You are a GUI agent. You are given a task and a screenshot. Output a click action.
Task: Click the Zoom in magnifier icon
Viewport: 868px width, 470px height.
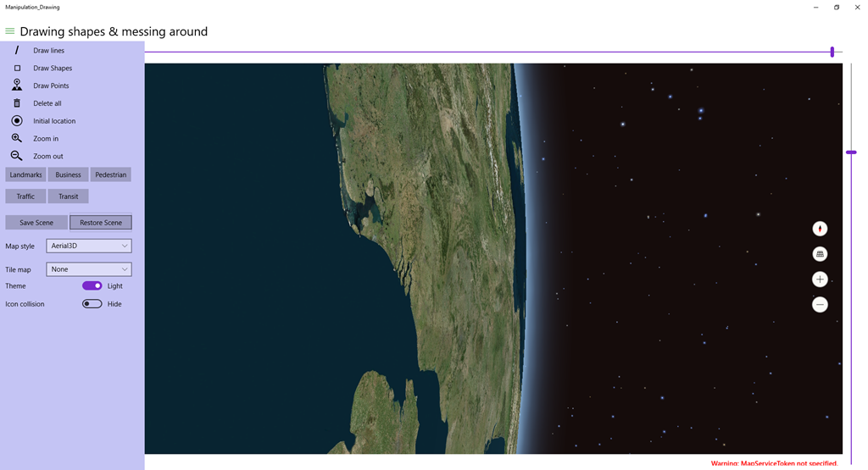click(x=17, y=138)
